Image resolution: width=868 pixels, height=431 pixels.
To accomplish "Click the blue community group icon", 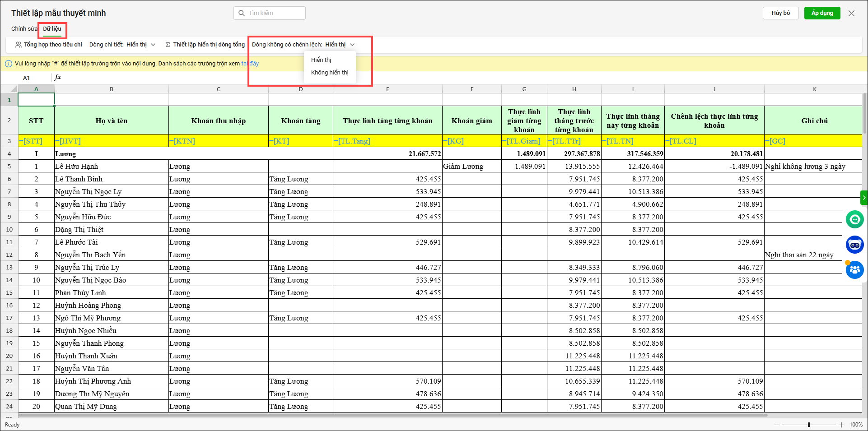I will click(x=854, y=270).
